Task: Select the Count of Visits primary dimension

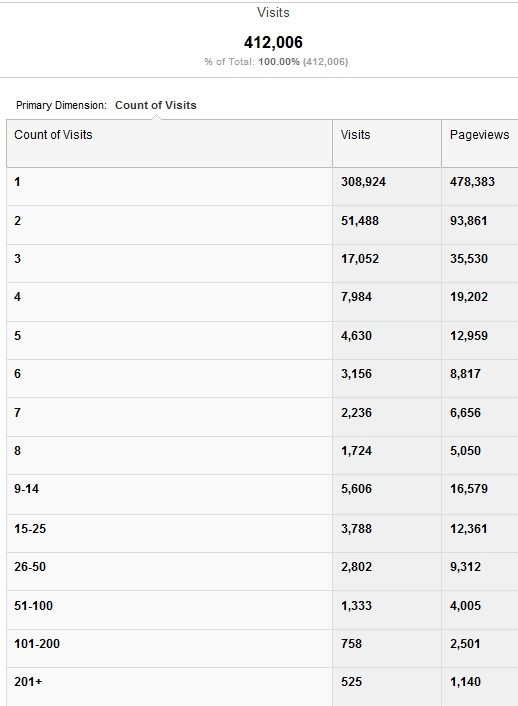Action: tap(155, 105)
